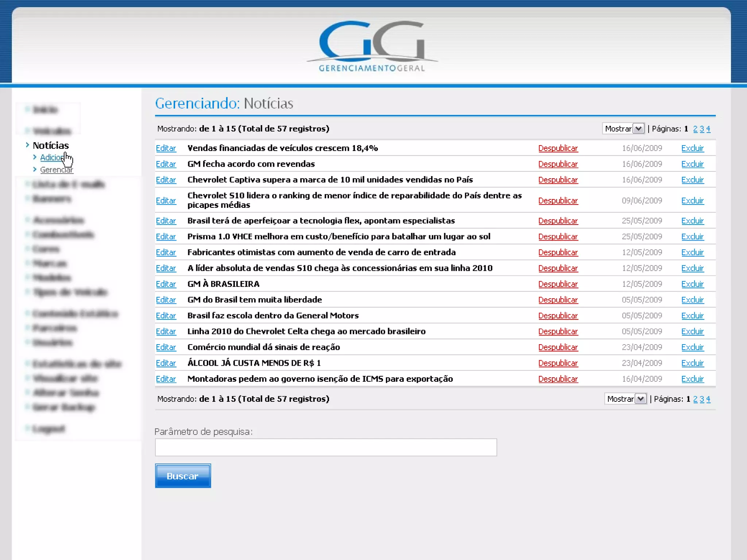Click the Notícias menu item
The image size is (747, 560).
[x=51, y=145]
